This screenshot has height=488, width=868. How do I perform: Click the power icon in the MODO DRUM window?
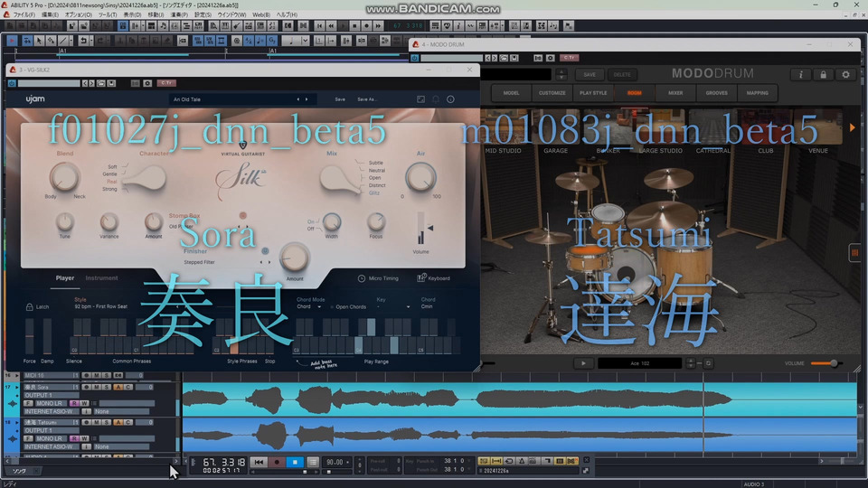pos(414,58)
